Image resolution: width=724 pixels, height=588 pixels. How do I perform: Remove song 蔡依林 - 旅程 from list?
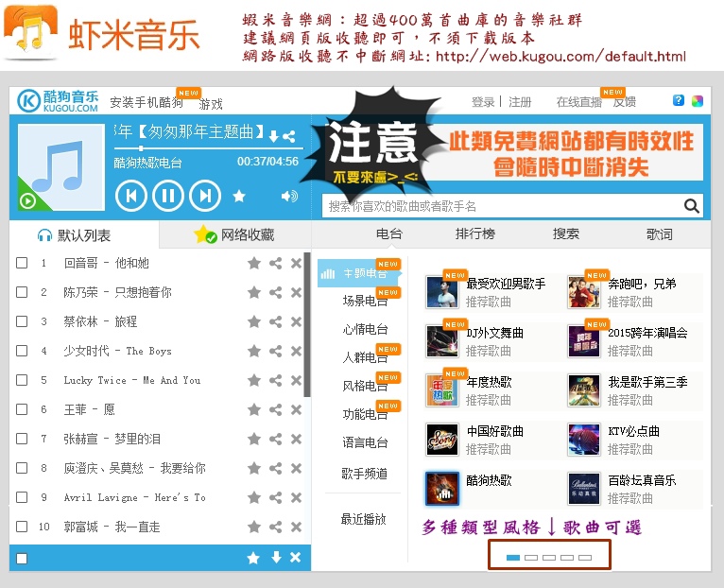click(x=296, y=322)
